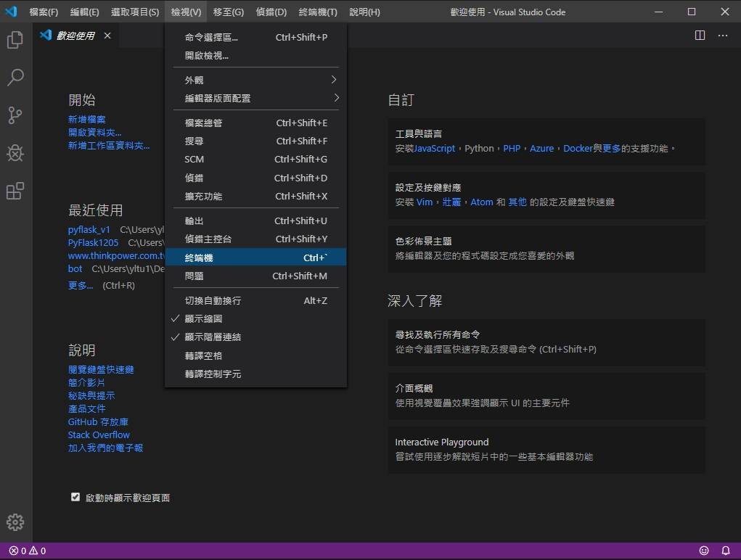Click the 更多... recent link
741x560 pixels.
[x=81, y=285]
